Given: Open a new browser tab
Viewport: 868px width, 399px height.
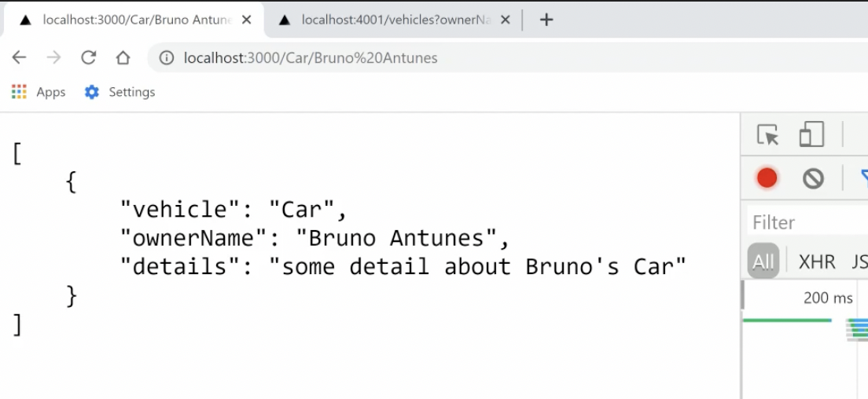Looking at the screenshot, I should pyautogui.click(x=546, y=20).
